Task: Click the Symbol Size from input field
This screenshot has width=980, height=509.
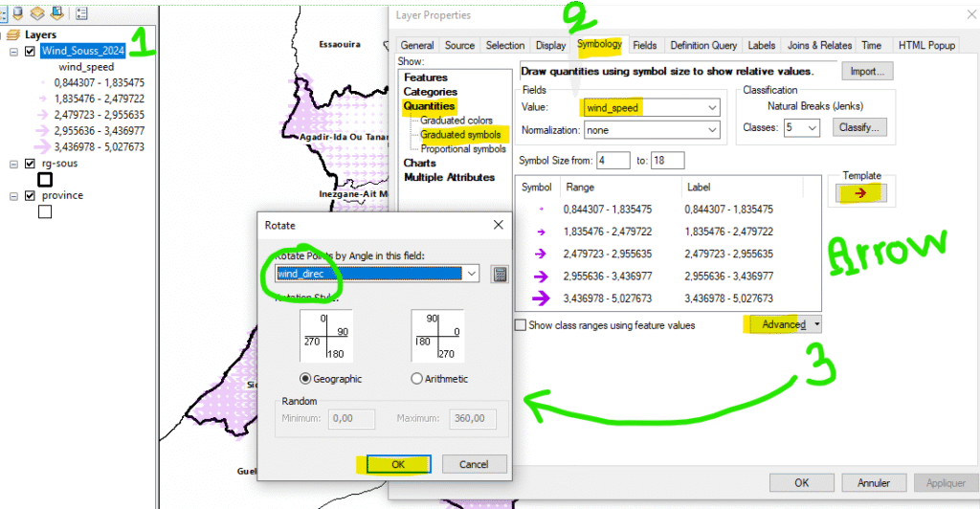Action: [x=612, y=160]
